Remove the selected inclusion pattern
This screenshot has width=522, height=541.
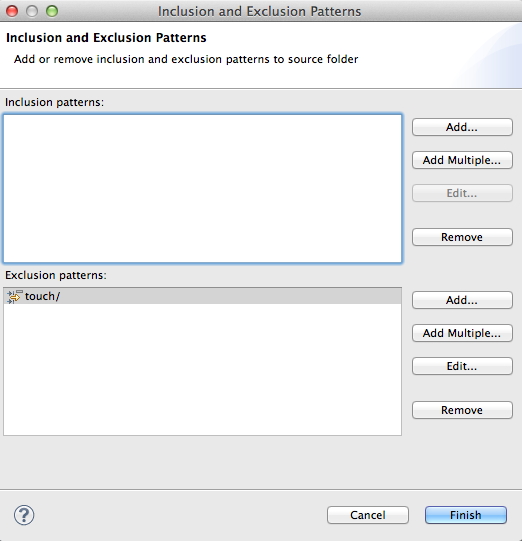(x=462, y=237)
